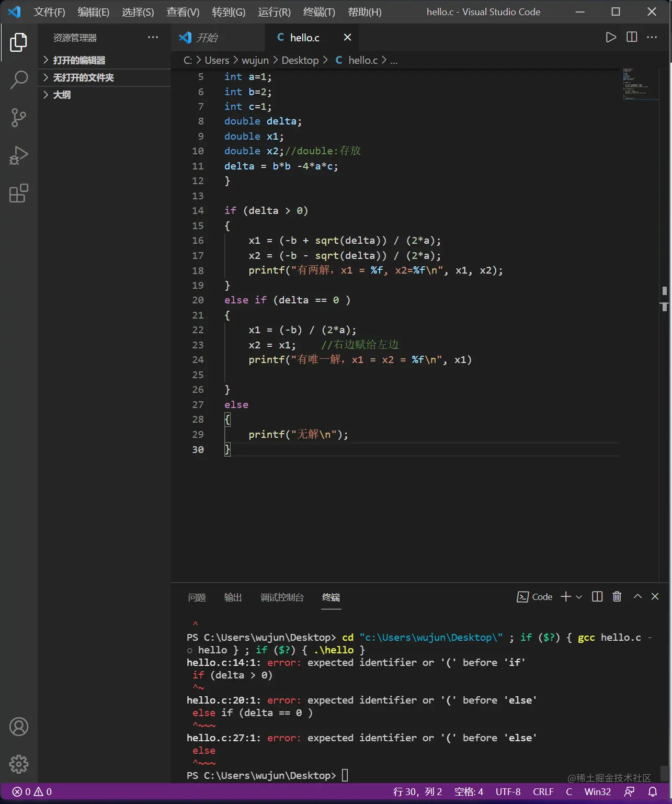Image resolution: width=672 pixels, height=804 pixels.
Task: Open the Source Control view
Action: point(19,118)
